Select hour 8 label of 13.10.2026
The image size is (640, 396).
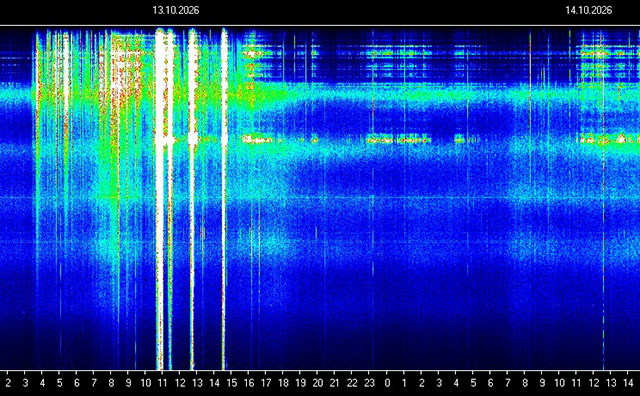[111, 383]
